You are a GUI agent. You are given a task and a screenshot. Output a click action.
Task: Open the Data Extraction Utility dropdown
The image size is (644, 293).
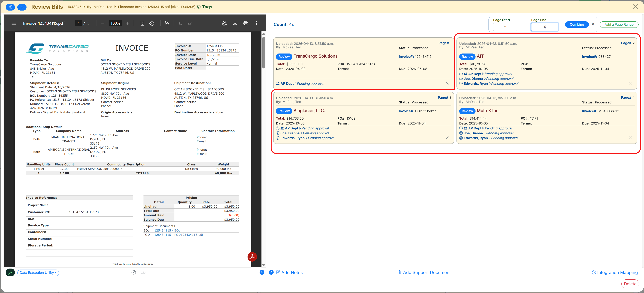click(x=38, y=272)
